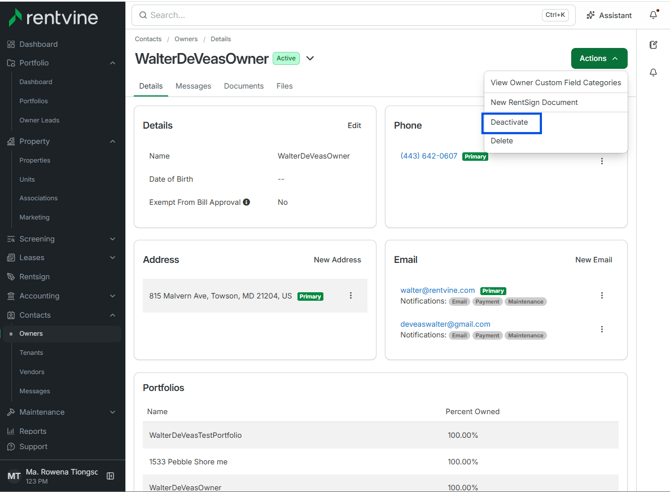Screen dimensions: 670x492
Task: Click the deveaswalter@gmail.com email link
Action: coord(445,324)
